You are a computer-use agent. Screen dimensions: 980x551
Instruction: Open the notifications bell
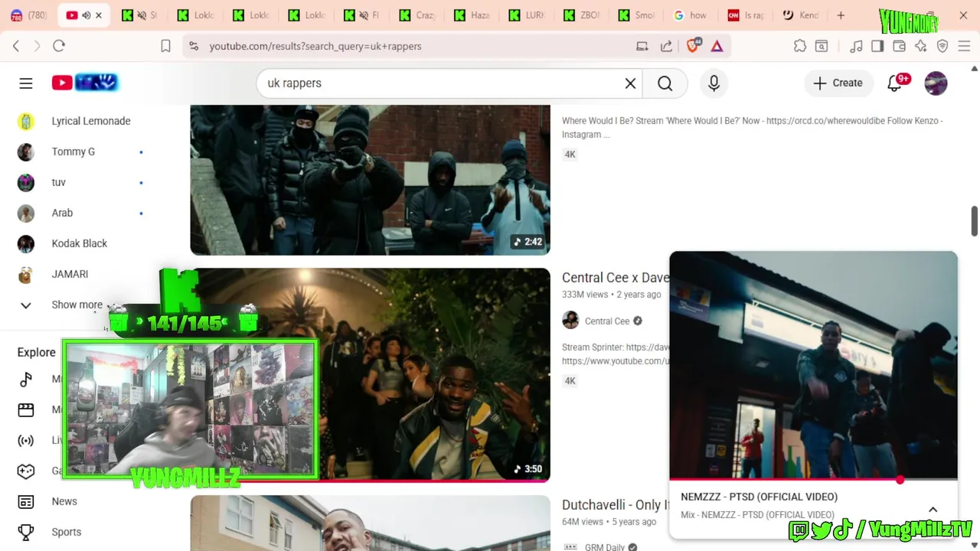894,83
